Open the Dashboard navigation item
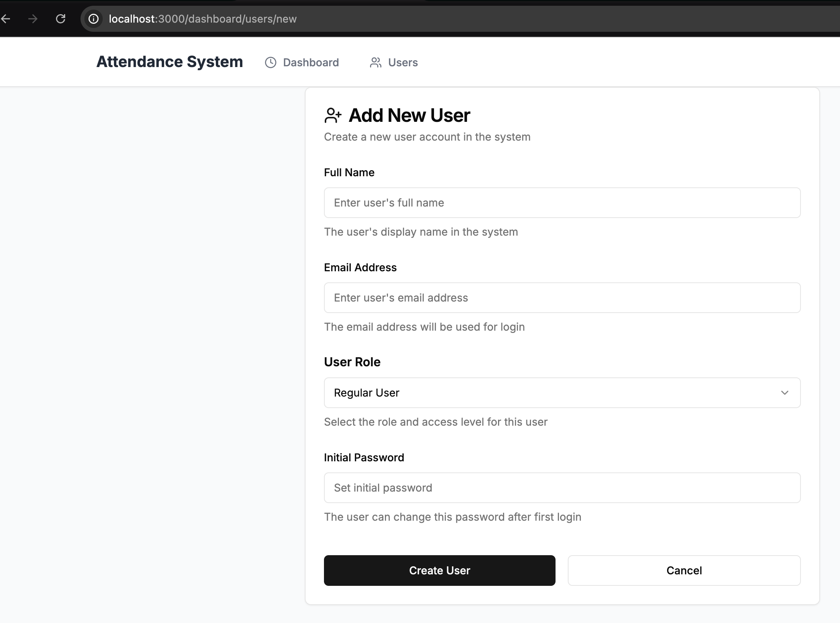The width and height of the screenshot is (840, 623). [x=311, y=62]
